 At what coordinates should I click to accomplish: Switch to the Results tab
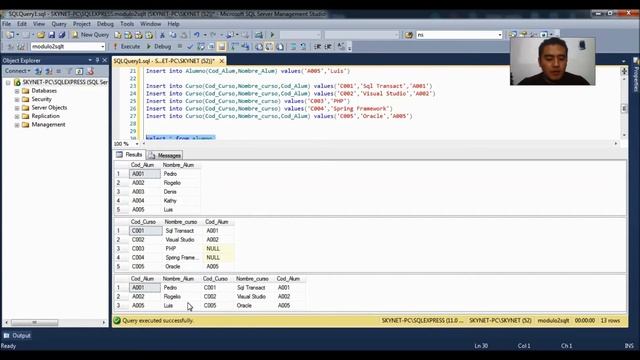[129, 155]
